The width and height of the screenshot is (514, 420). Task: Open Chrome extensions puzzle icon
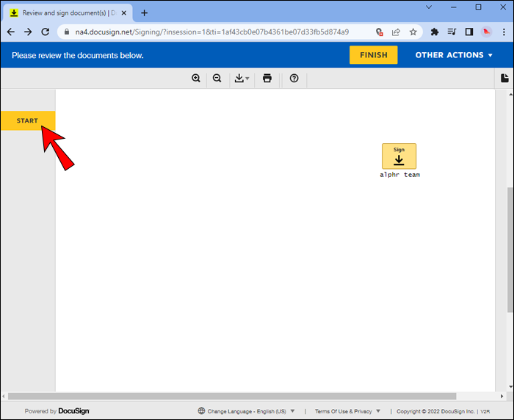(435, 32)
